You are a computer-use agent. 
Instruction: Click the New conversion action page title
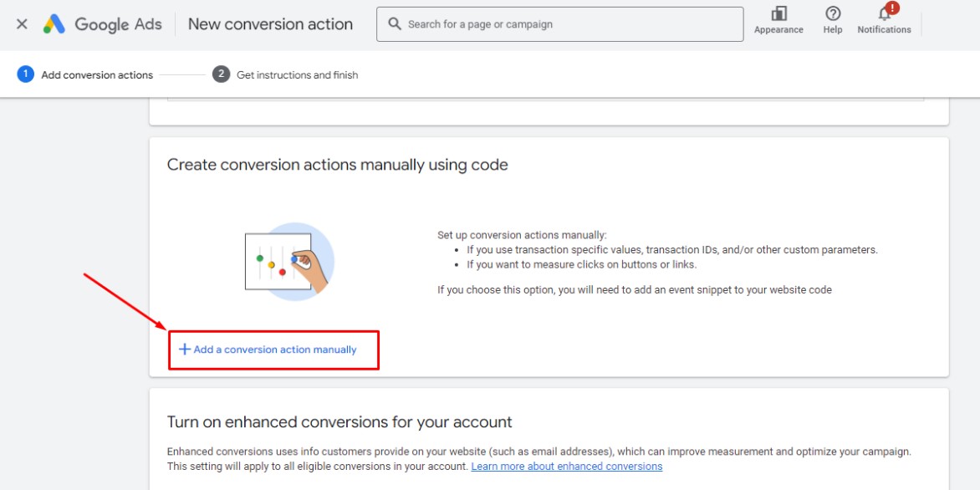(271, 24)
